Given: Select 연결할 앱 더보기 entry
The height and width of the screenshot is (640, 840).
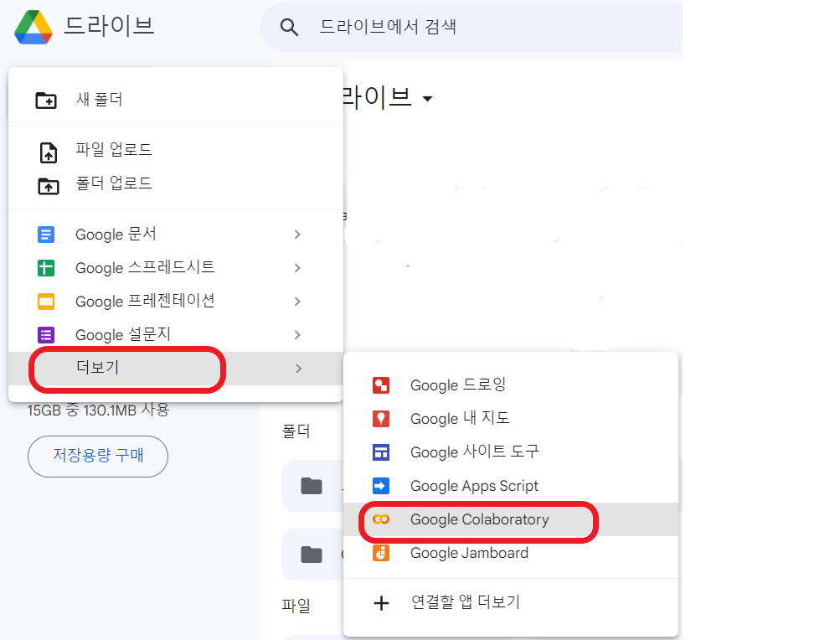Looking at the screenshot, I should pyautogui.click(x=511, y=602).
